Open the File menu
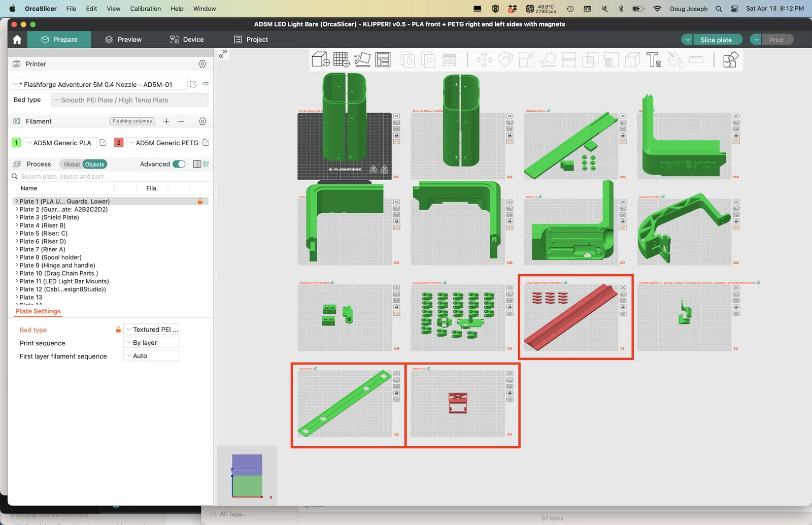The image size is (812, 525). [x=71, y=9]
